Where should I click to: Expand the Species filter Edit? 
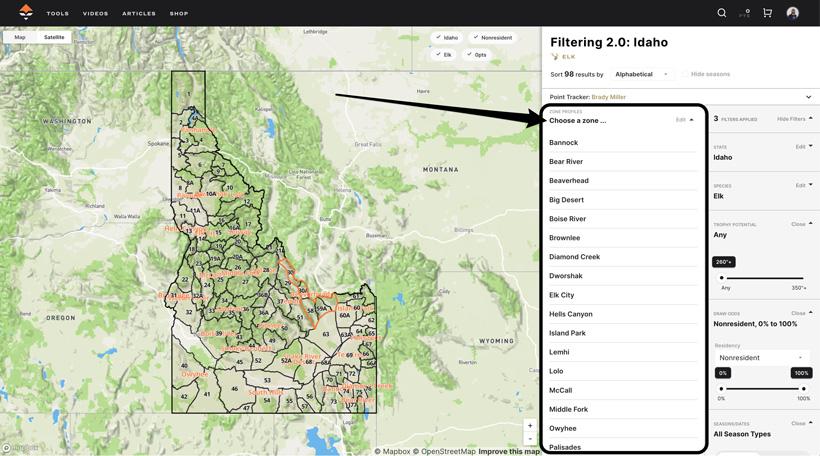click(x=804, y=186)
